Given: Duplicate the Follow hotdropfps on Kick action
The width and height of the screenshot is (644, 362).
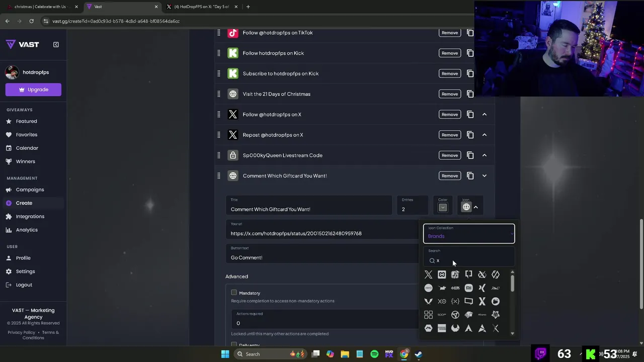Looking at the screenshot, I should tap(470, 53).
